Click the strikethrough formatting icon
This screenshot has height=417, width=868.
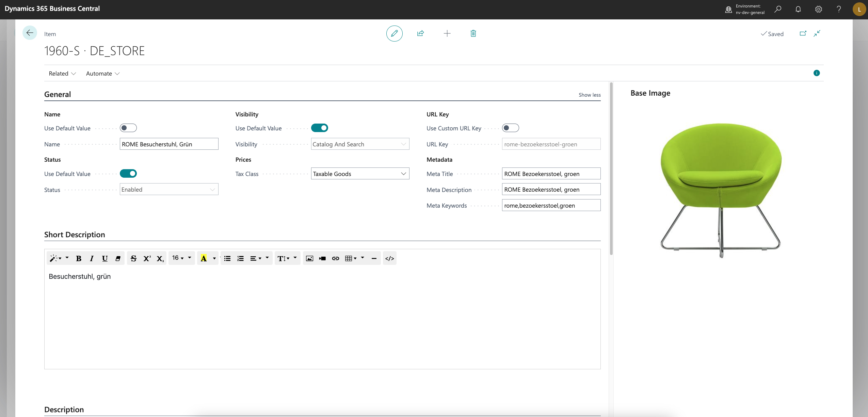click(x=133, y=258)
